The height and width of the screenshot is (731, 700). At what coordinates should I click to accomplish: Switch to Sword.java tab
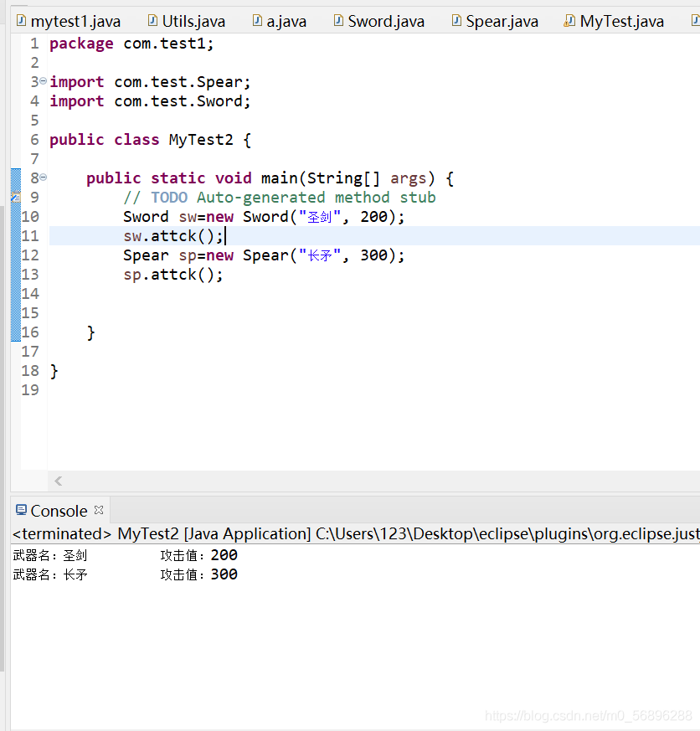(379, 21)
